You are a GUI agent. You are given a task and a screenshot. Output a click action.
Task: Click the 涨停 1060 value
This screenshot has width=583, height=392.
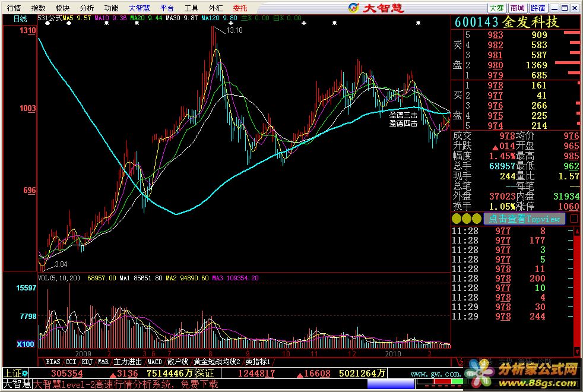[569, 207]
